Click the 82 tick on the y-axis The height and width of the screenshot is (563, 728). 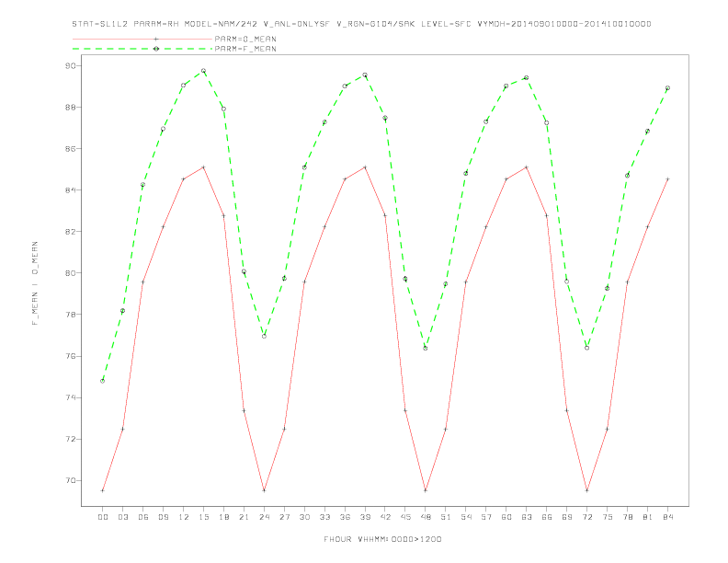point(71,231)
